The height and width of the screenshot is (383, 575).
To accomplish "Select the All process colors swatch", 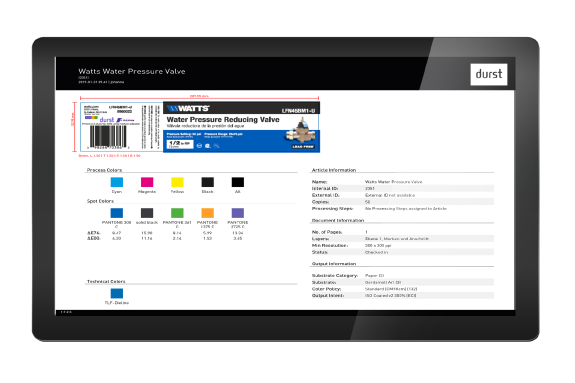I will pos(238,182).
